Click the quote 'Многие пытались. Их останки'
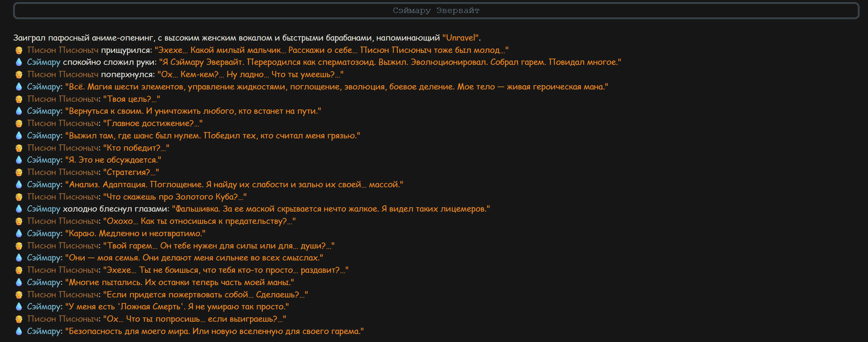868x342 pixels. point(179,282)
